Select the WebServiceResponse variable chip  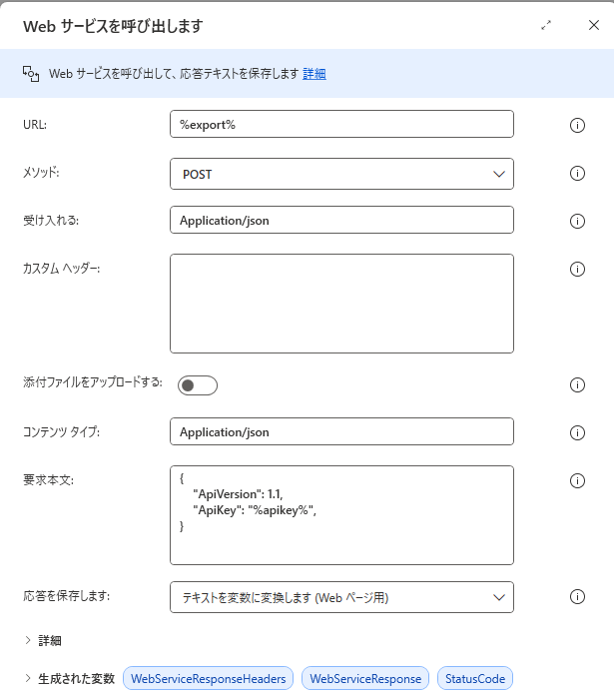365,679
